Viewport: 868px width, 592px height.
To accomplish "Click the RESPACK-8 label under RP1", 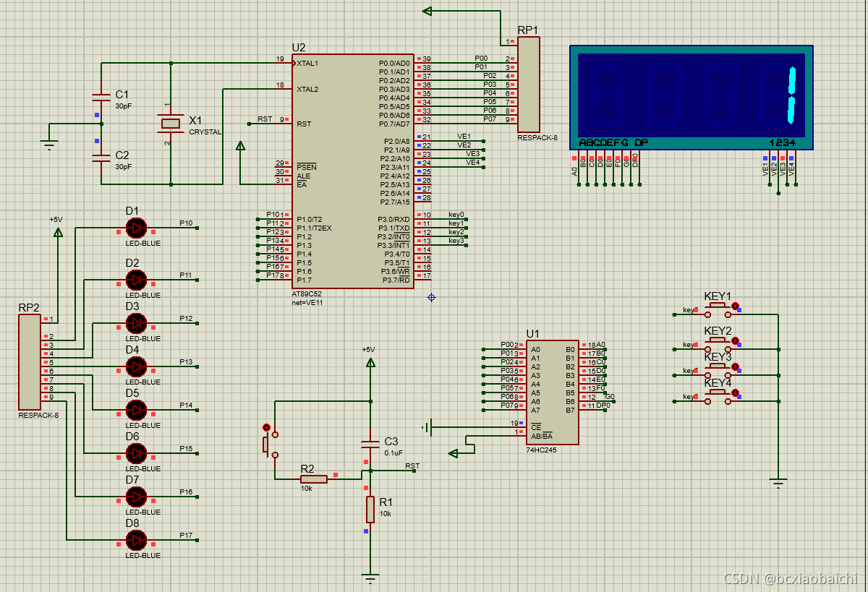I will pyautogui.click(x=537, y=137).
